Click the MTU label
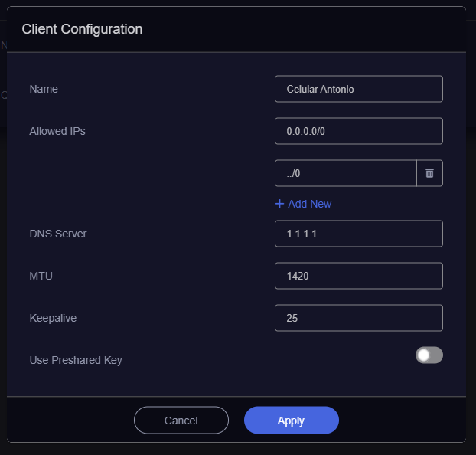The height and width of the screenshot is (455, 476). pos(41,276)
